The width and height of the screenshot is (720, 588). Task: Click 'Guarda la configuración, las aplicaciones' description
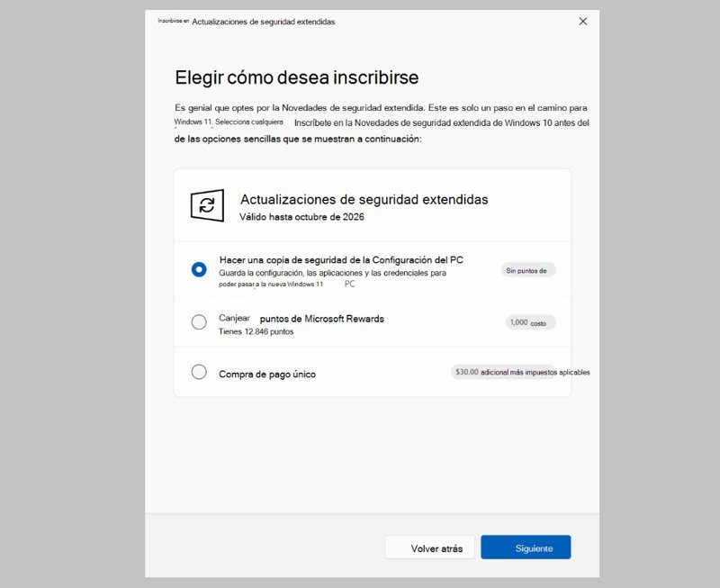pos(332,273)
